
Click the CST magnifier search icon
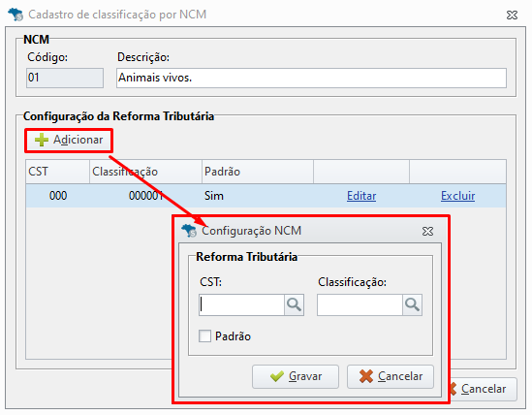click(x=294, y=305)
